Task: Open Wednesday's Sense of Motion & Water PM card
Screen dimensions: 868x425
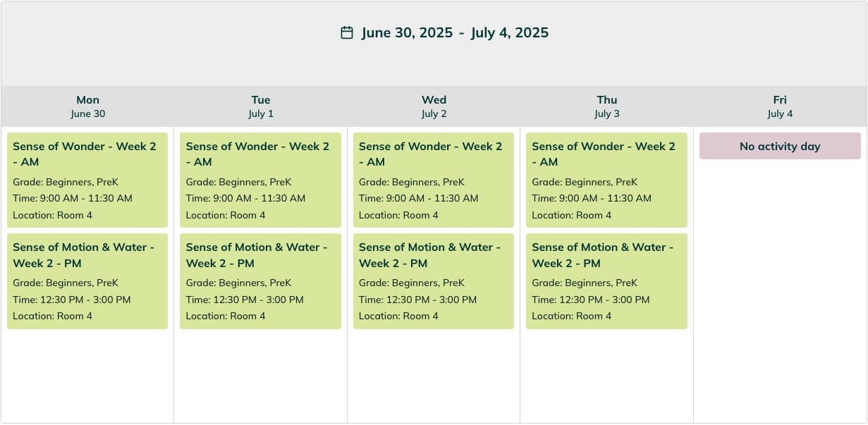Action: (434, 281)
